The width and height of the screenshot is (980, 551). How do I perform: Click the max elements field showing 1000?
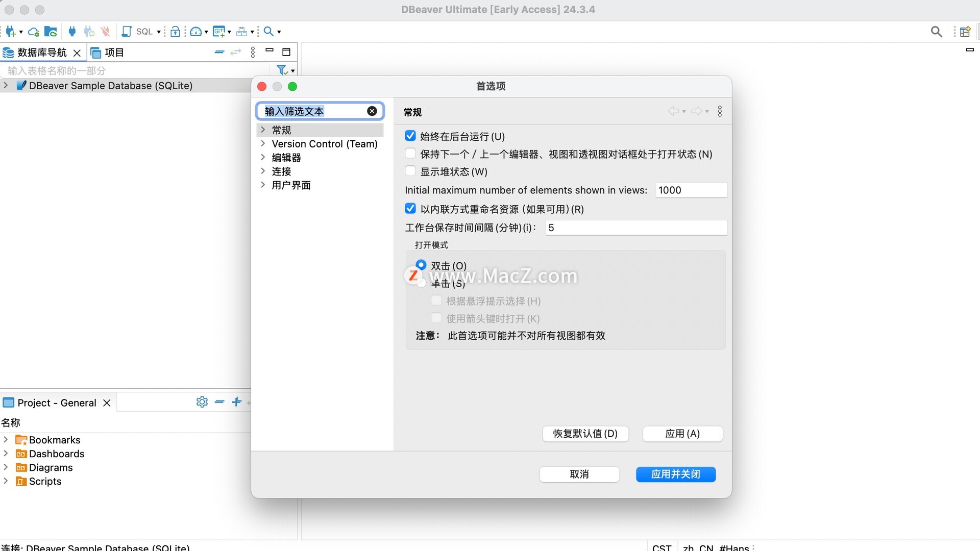pyautogui.click(x=691, y=190)
